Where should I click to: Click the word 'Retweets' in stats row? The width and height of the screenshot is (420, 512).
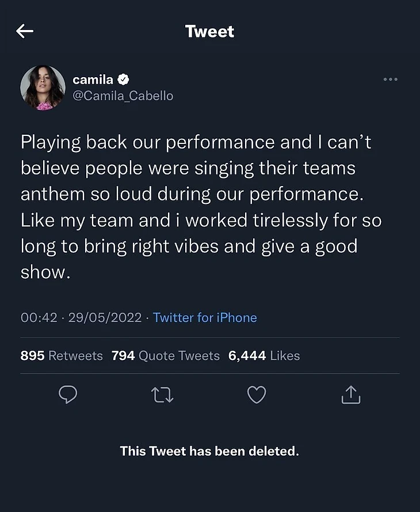click(x=75, y=356)
